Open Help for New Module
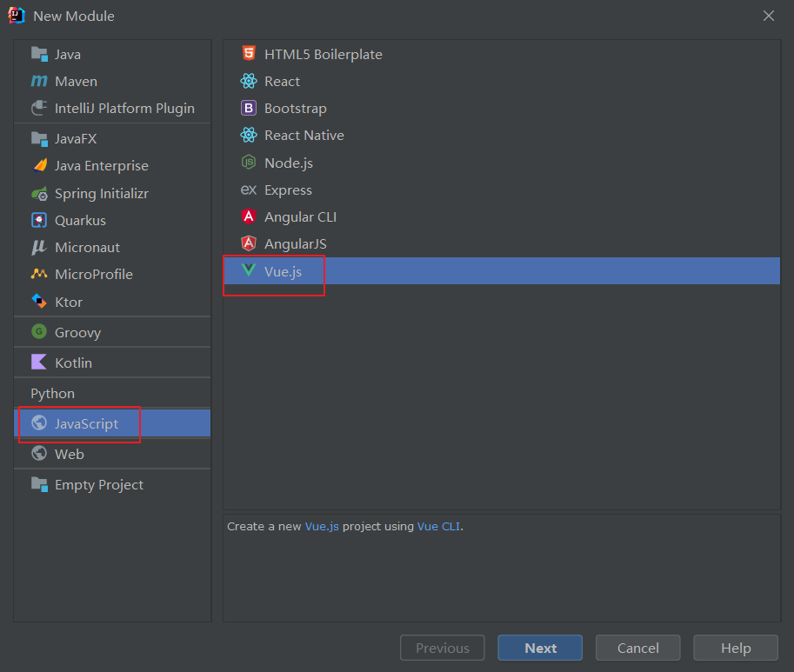Viewport: 794px width, 672px height. click(736, 648)
